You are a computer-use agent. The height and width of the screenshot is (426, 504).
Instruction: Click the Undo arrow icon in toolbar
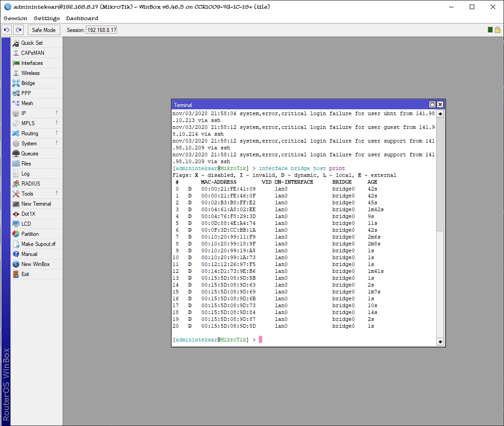tap(7, 30)
